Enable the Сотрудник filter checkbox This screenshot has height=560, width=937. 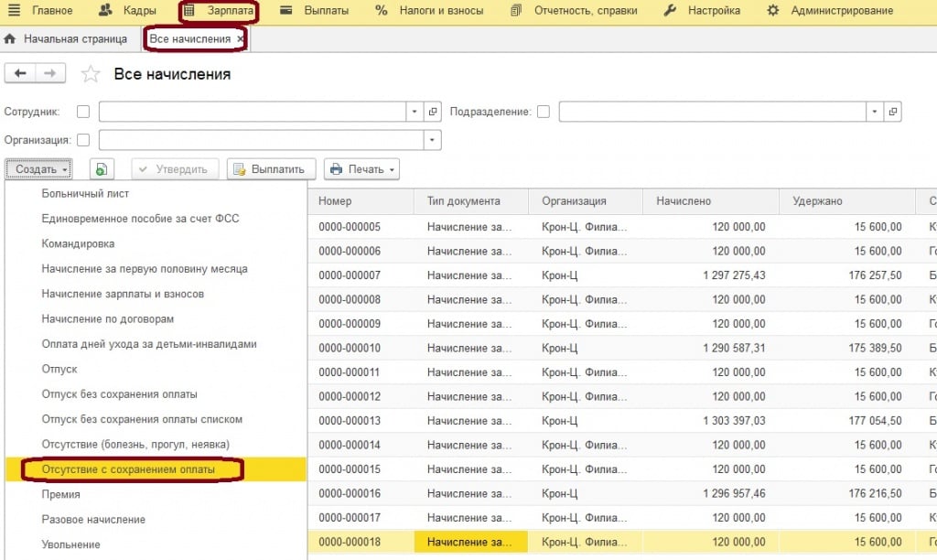click(83, 112)
